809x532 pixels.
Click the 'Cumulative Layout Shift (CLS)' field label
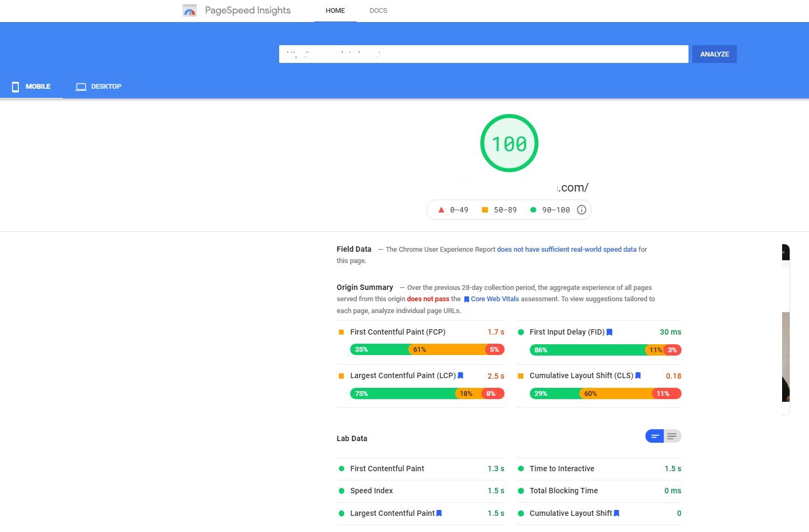tap(581, 375)
